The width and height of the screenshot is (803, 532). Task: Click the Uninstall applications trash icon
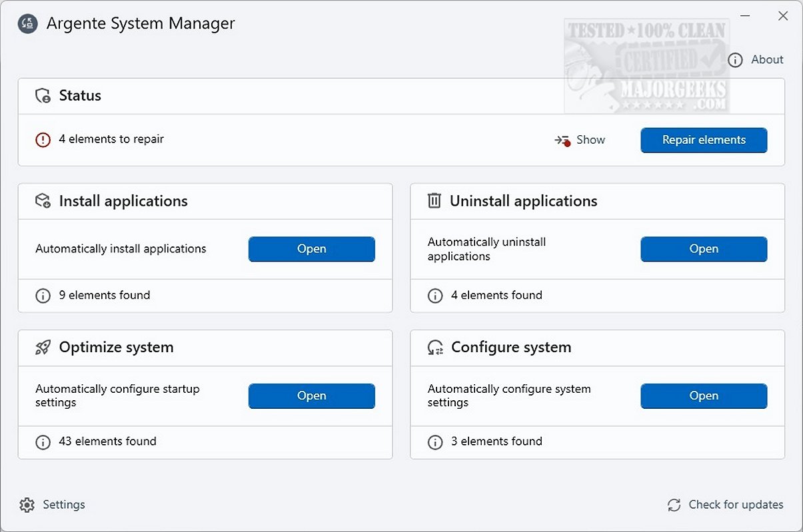pyautogui.click(x=434, y=201)
